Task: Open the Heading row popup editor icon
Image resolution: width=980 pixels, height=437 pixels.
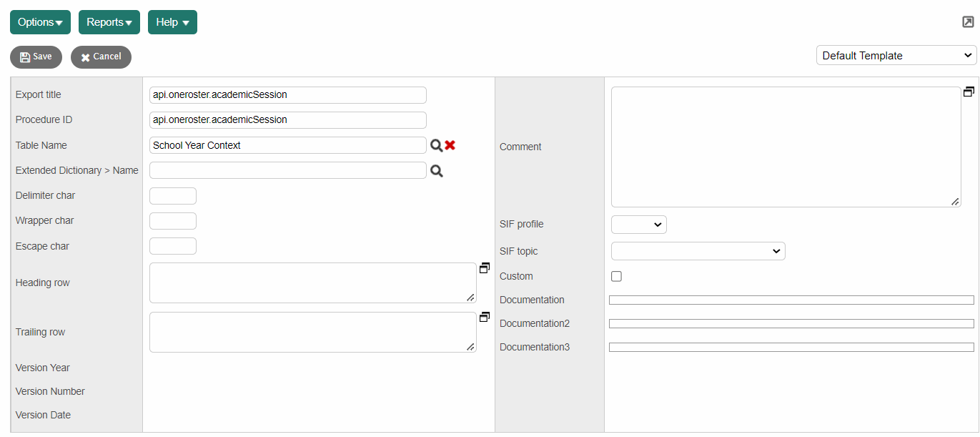Action: coord(485,267)
